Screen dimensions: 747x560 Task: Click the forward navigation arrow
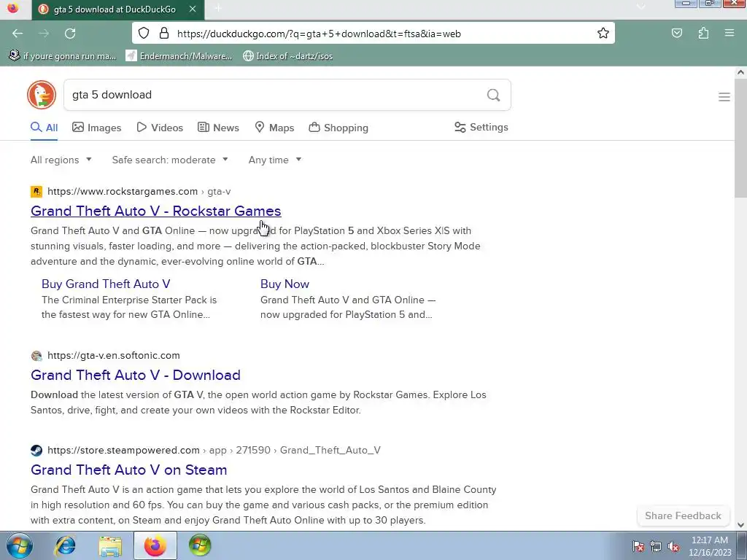[44, 34]
